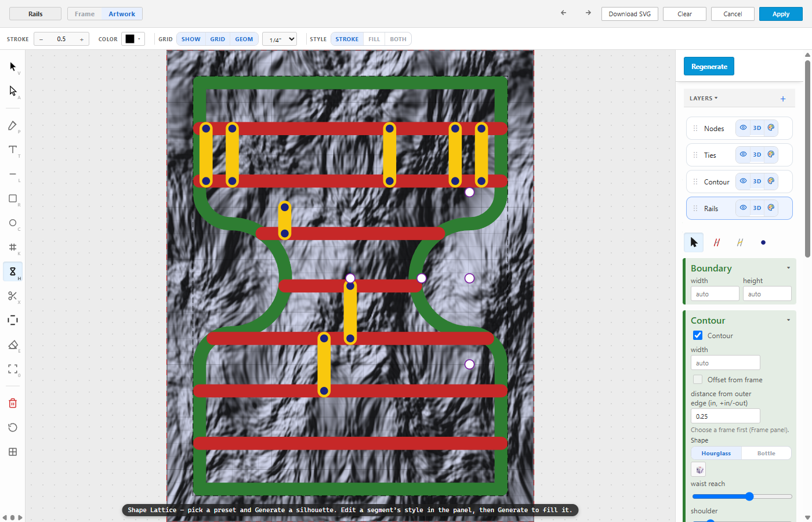
Task: Pick the Text tool
Action: click(13, 150)
